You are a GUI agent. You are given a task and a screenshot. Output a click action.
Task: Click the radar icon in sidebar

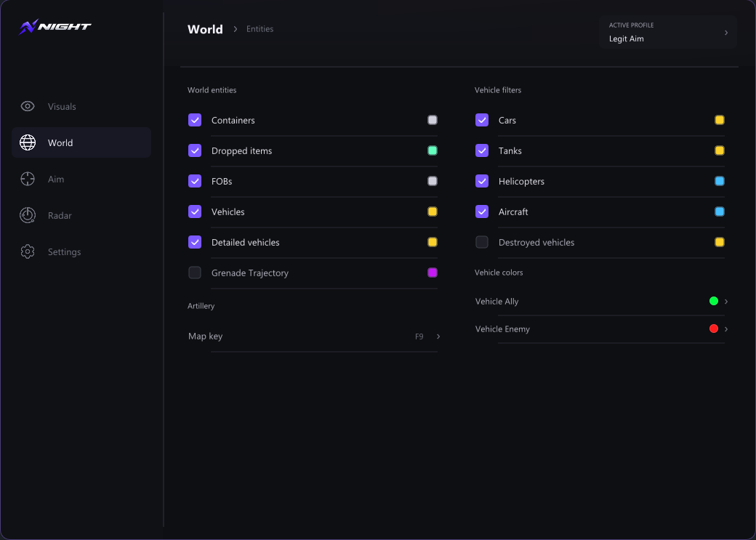pyautogui.click(x=28, y=215)
